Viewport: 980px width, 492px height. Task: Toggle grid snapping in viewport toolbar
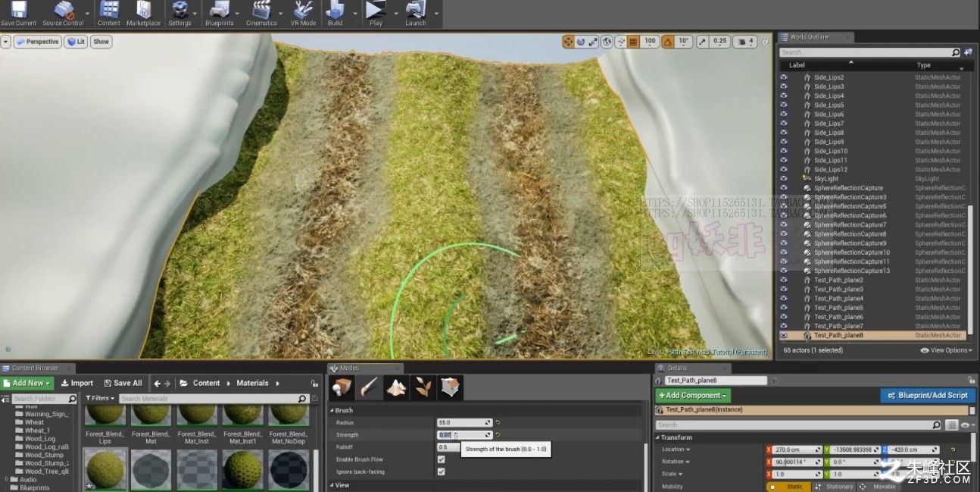634,42
